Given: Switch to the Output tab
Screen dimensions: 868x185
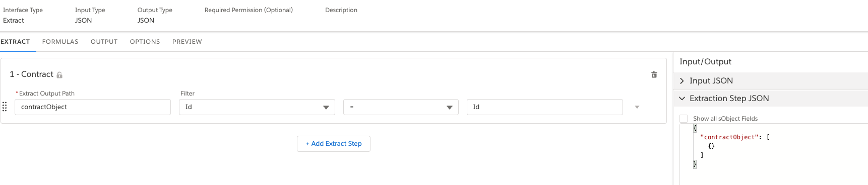Looking at the screenshot, I should tap(104, 42).
